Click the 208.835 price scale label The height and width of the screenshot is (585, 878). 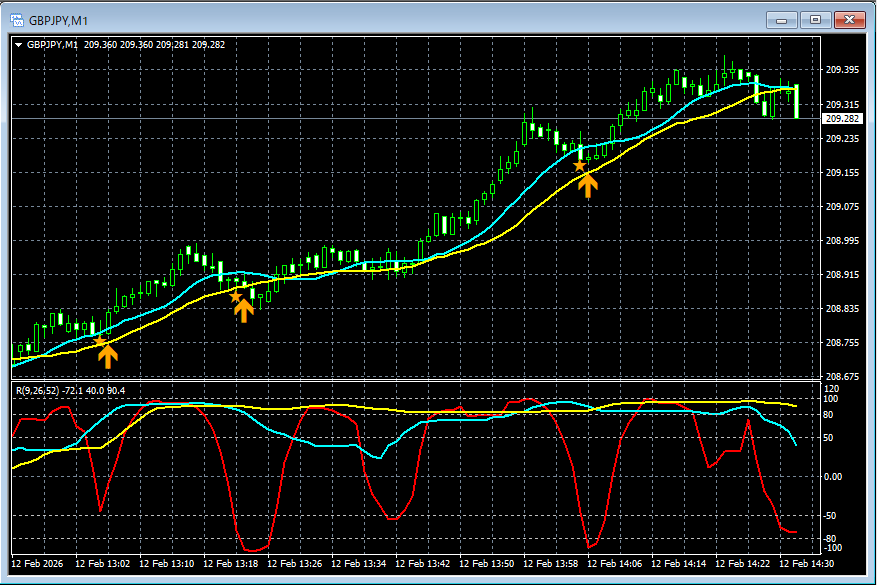click(842, 308)
